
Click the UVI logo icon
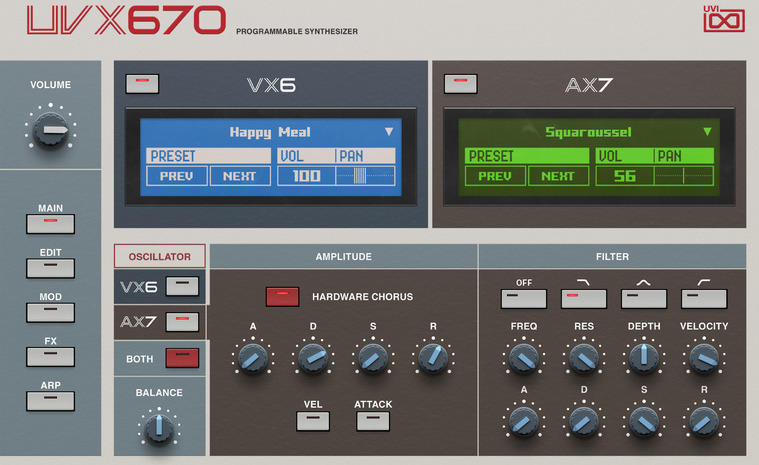click(x=724, y=19)
